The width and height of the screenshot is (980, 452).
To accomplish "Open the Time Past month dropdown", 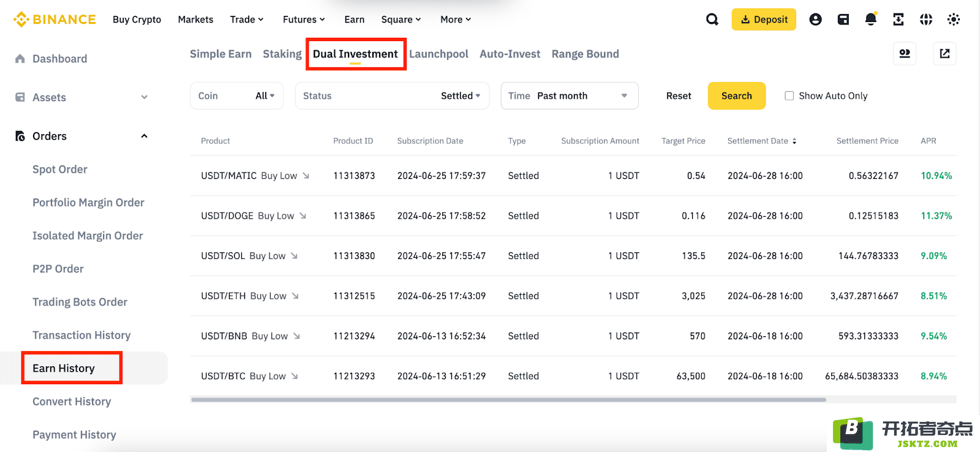I will [570, 96].
